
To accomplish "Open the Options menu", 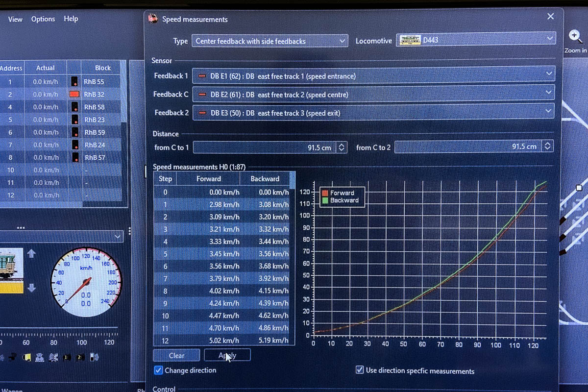I will tap(43, 19).
